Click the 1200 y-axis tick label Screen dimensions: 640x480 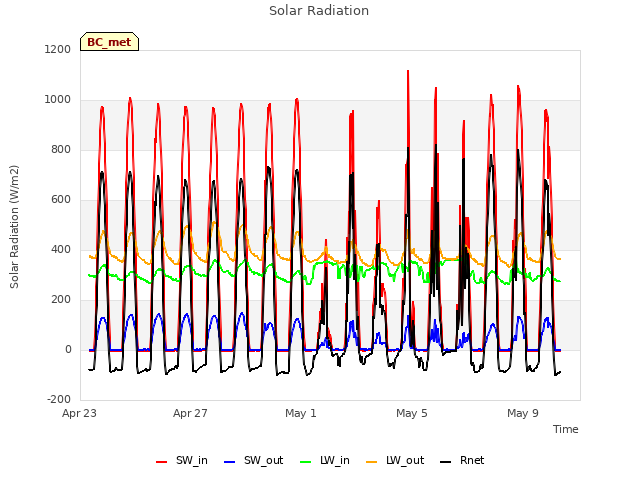pyautogui.click(x=58, y=49)
